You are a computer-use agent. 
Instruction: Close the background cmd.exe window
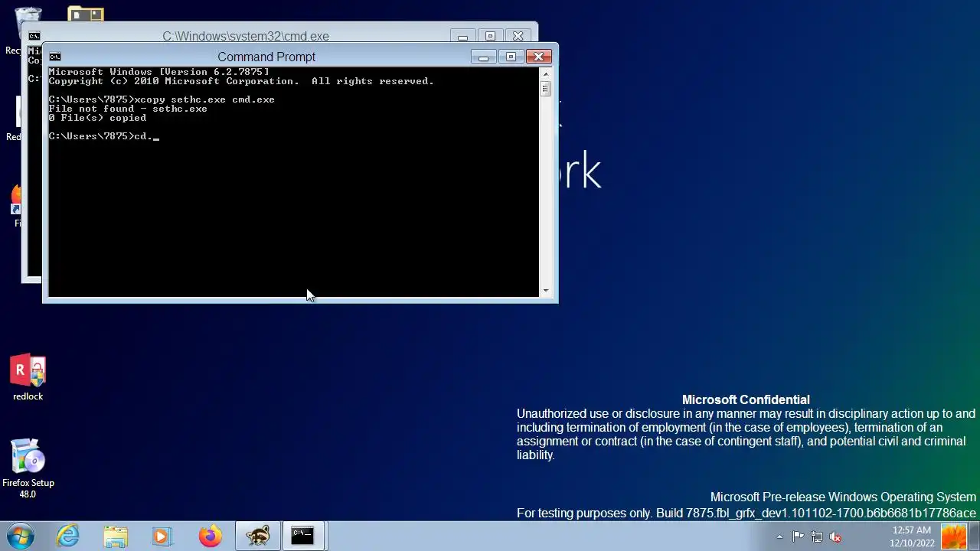(518, 36)
